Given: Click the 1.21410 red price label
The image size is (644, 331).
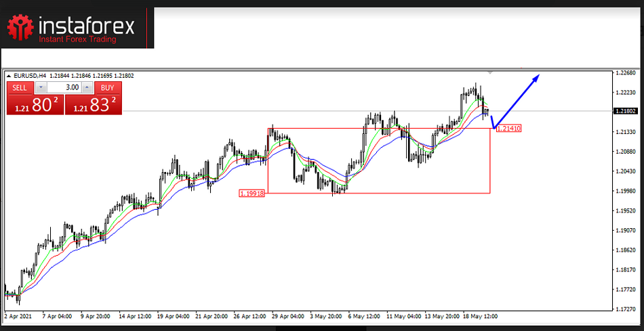Looking at the screenshot, I should click(508, 128).
